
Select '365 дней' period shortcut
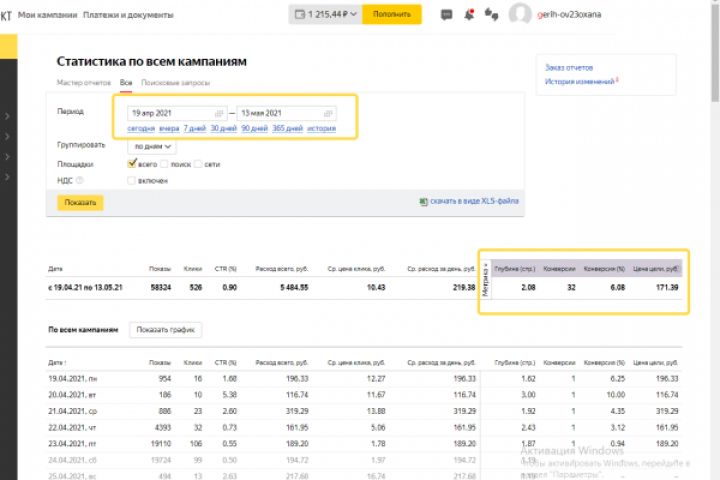pos(287,128)
